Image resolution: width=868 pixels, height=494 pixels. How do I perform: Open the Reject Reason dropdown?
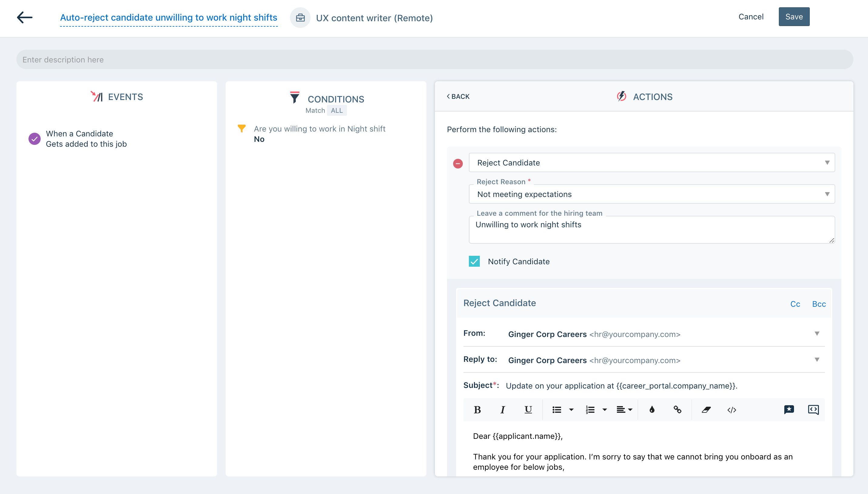click(652, 194)
